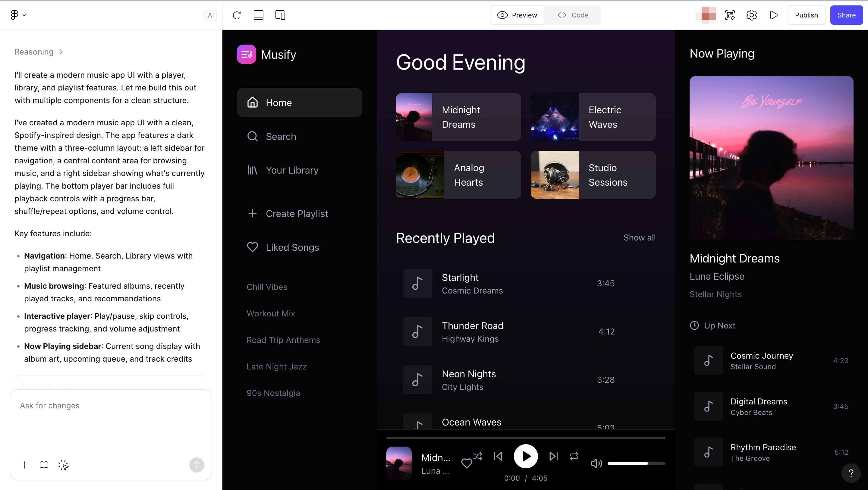868x490 pixels.
Task: Click the inspect element selector icon
Action: pyautogui.click(x=730, y=15)
